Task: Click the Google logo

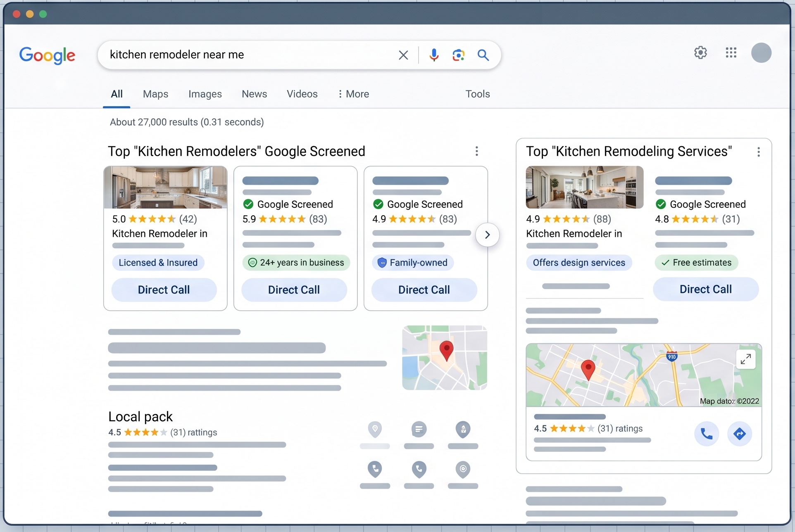Action: point(47,55)
